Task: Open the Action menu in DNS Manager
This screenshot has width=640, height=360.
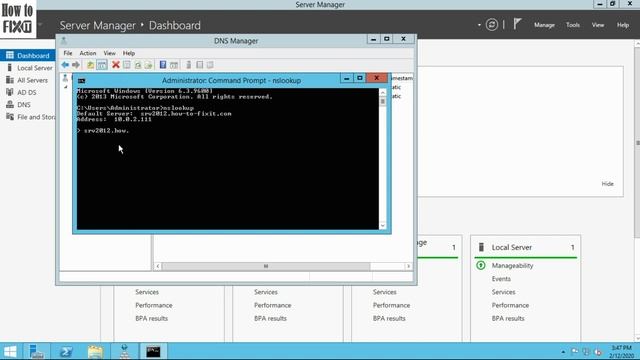Action: [88, 53]
